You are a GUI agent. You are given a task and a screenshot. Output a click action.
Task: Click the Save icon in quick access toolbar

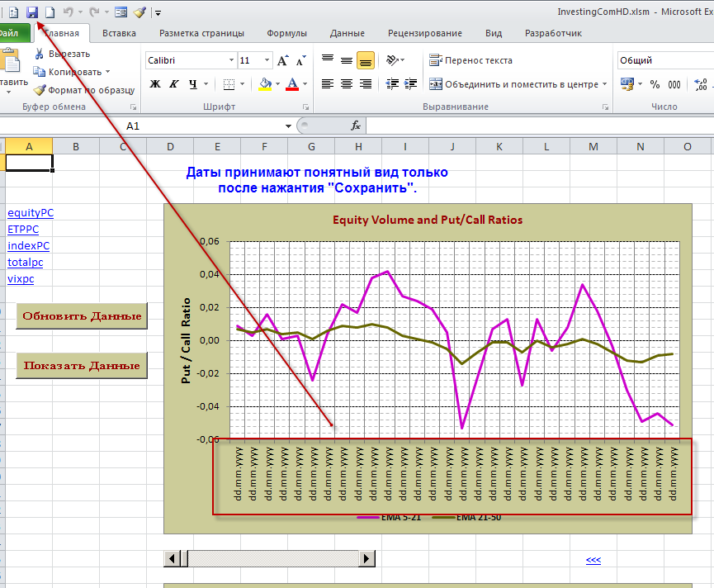(x=32, y=12)
